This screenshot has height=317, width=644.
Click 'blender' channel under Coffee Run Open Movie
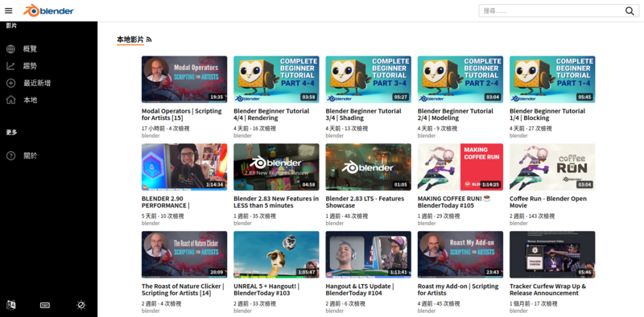tap(518, 224)
